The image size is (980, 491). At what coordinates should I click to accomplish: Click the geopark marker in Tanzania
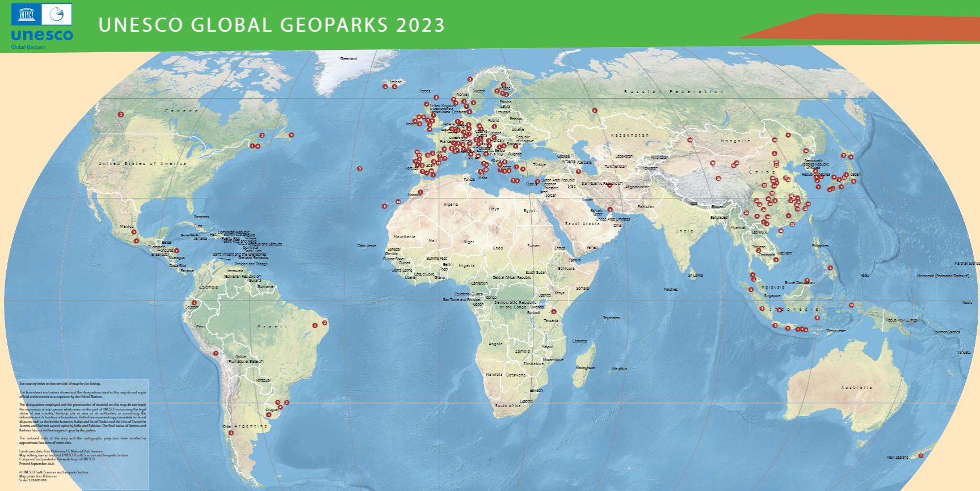[x=554, y=312]
